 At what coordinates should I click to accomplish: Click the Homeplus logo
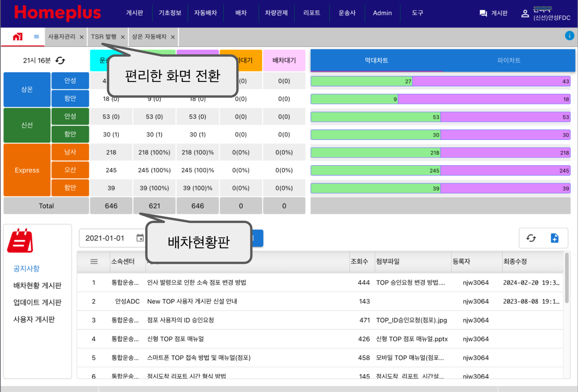(58, 13)
